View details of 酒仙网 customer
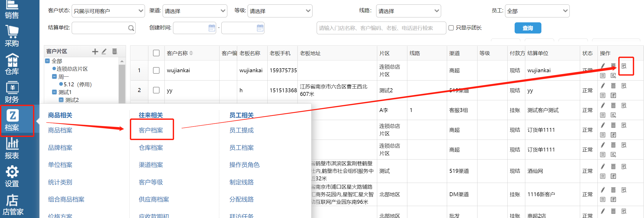The height and width of the screenshot is (218, 644). tap(624, 167)
